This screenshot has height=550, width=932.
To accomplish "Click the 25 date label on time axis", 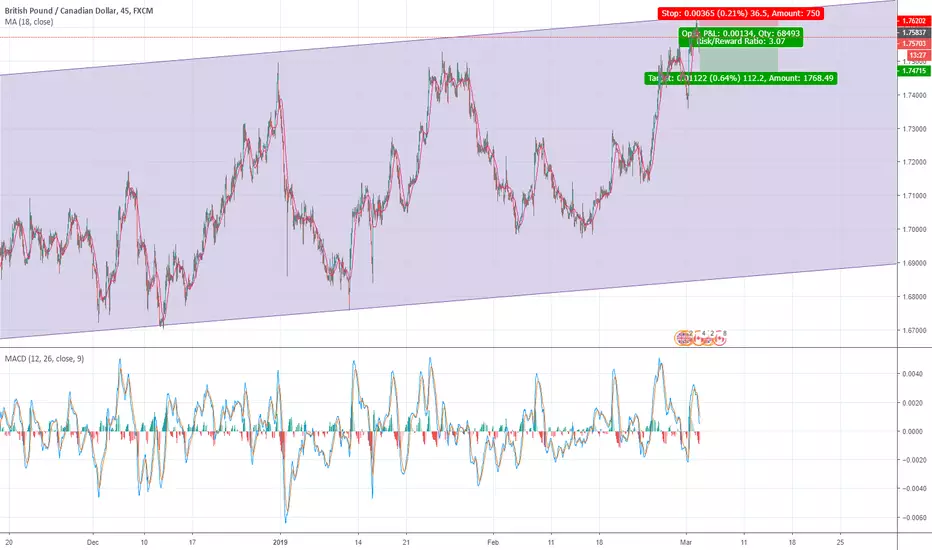I will point(840,542).
